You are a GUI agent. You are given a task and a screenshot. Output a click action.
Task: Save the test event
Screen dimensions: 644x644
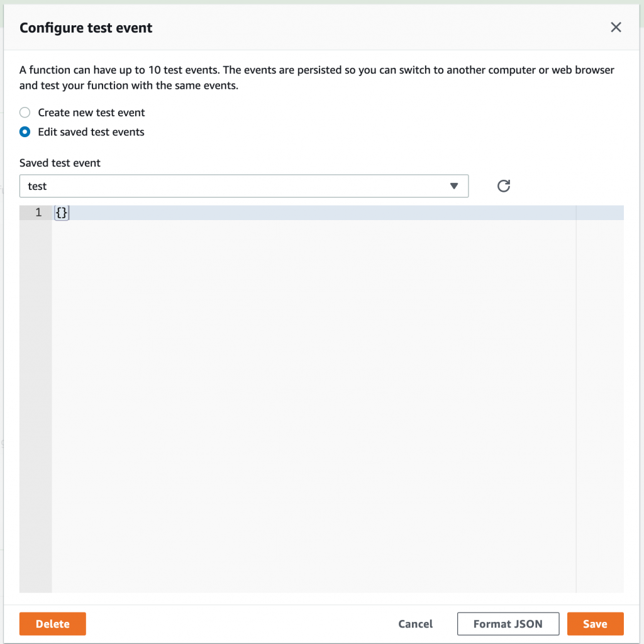pos(595,623)
